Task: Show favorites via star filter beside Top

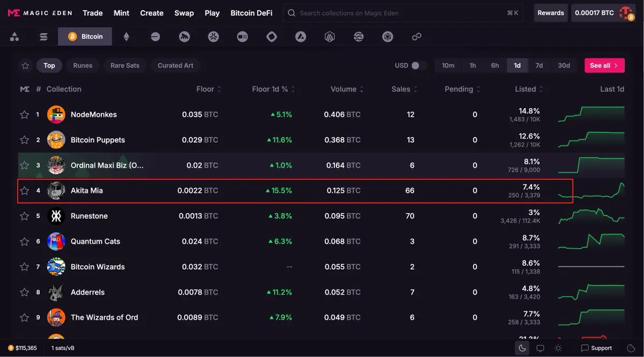Action: point(25,65)
